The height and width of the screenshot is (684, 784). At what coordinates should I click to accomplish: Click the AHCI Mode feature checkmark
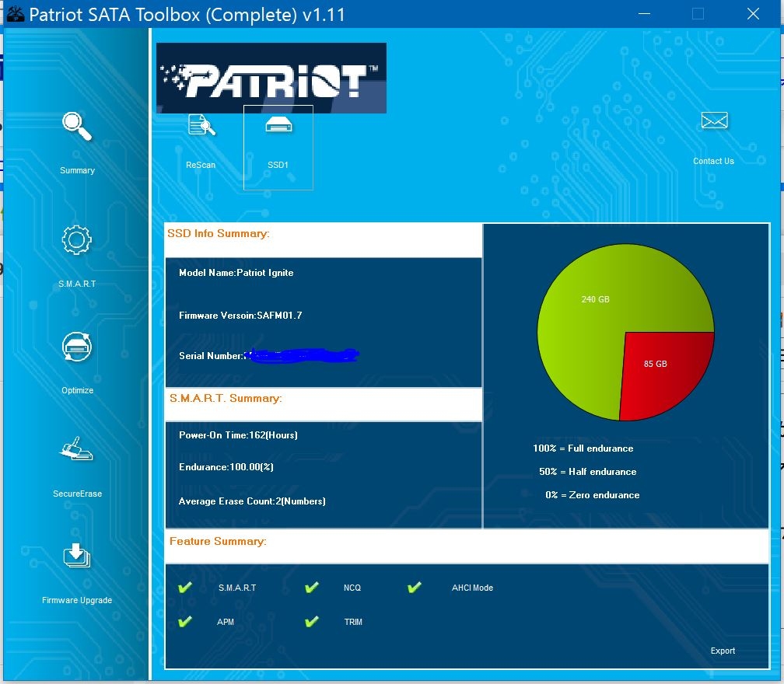point(414,587)
